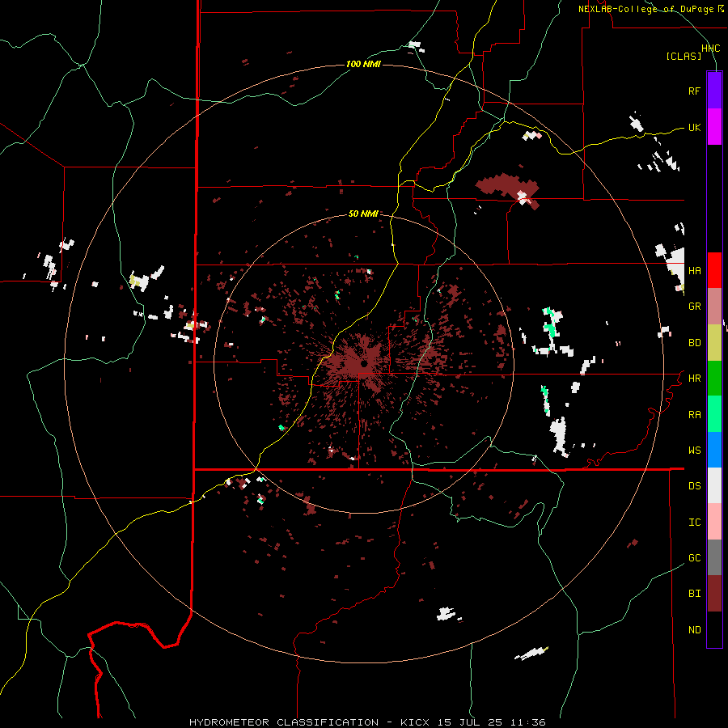Pick the dark green HR swatch
Viewport: 728px width, 728px height.
click(x=714, y=379)
